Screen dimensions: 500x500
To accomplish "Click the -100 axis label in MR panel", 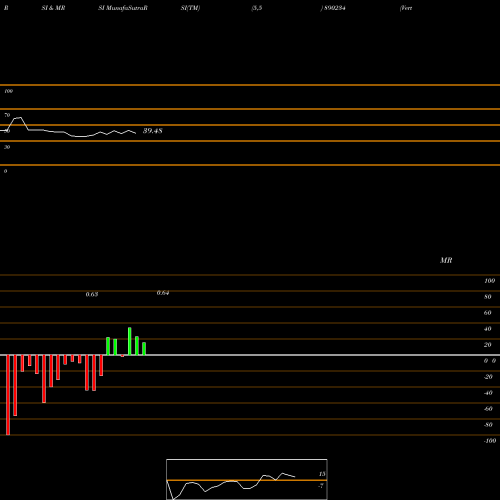I will (490, 441).
